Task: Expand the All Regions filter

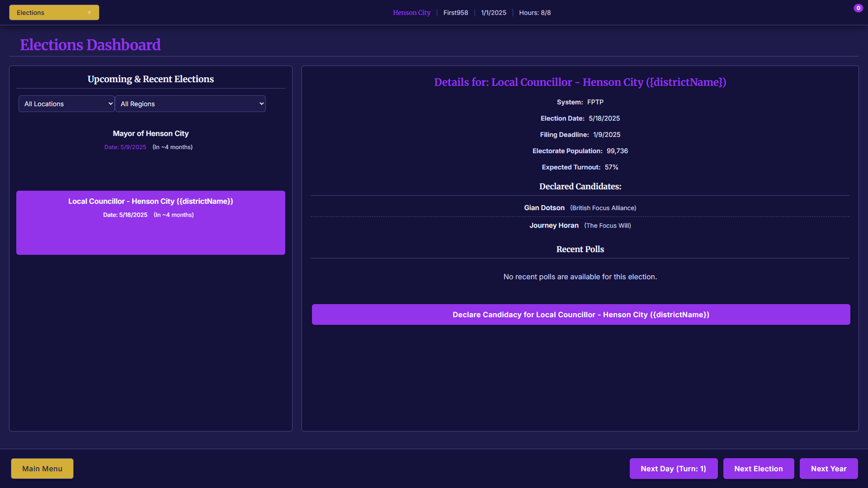Action: click(x=190, y=104)
